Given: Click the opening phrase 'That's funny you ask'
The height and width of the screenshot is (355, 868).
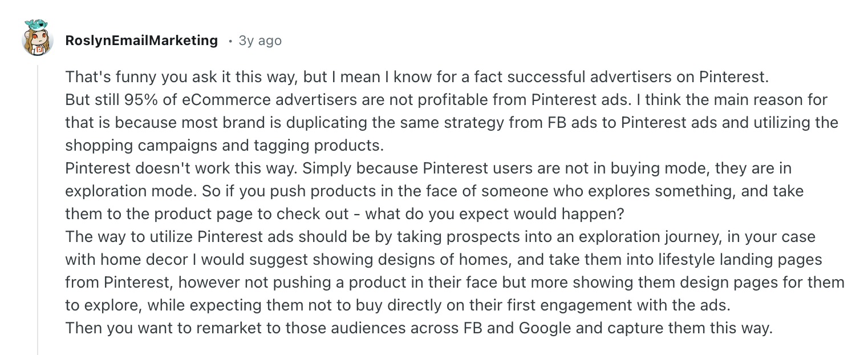Looking at the screenshot, I should point(135,76).
